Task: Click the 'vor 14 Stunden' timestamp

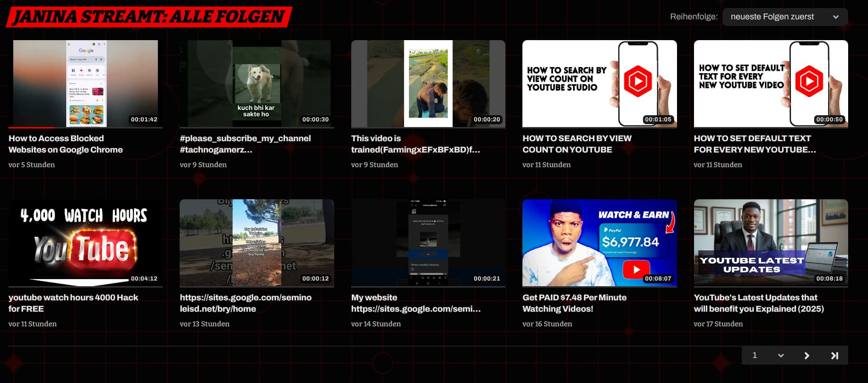Action: coord(376,324)
